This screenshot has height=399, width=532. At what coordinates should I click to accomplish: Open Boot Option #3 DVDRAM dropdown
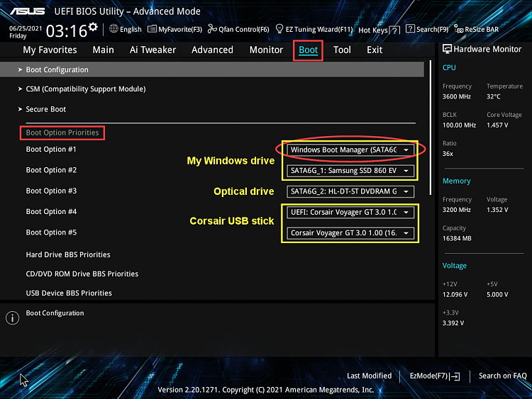point(350,191)
